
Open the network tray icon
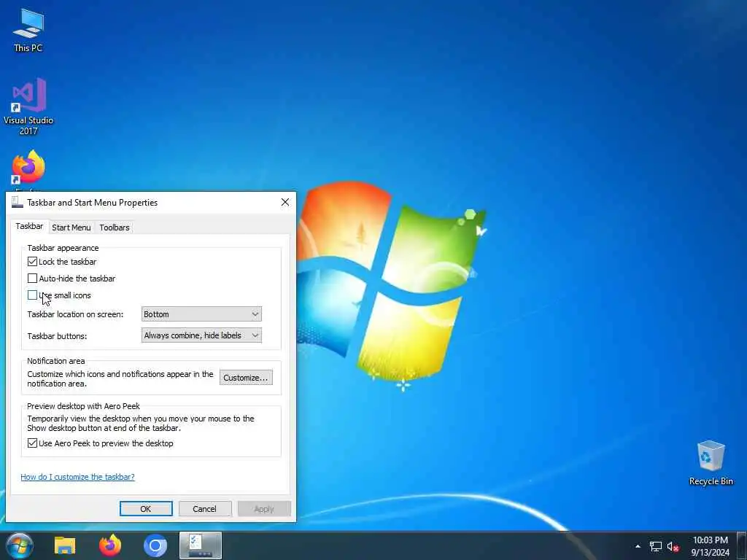tap(656, 547)
